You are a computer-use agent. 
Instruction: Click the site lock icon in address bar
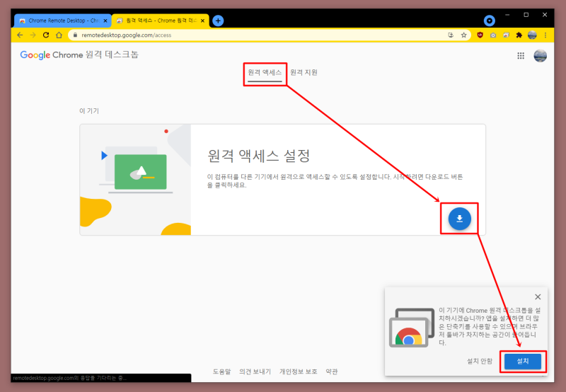[x=75, y=35]
